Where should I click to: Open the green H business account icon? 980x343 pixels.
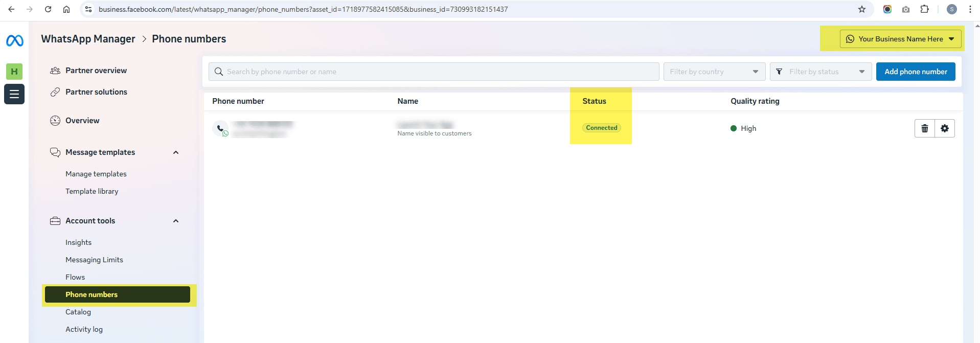(14, 72)
